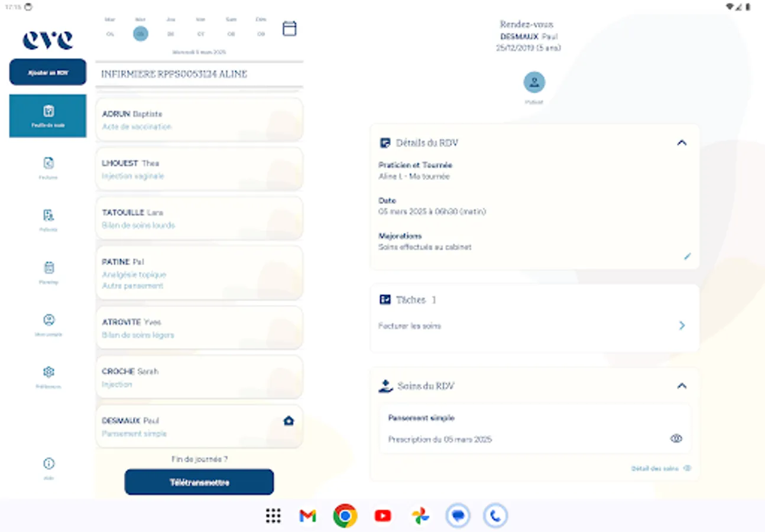
Task: Click the Télétransmettre button
Action: 199,482
